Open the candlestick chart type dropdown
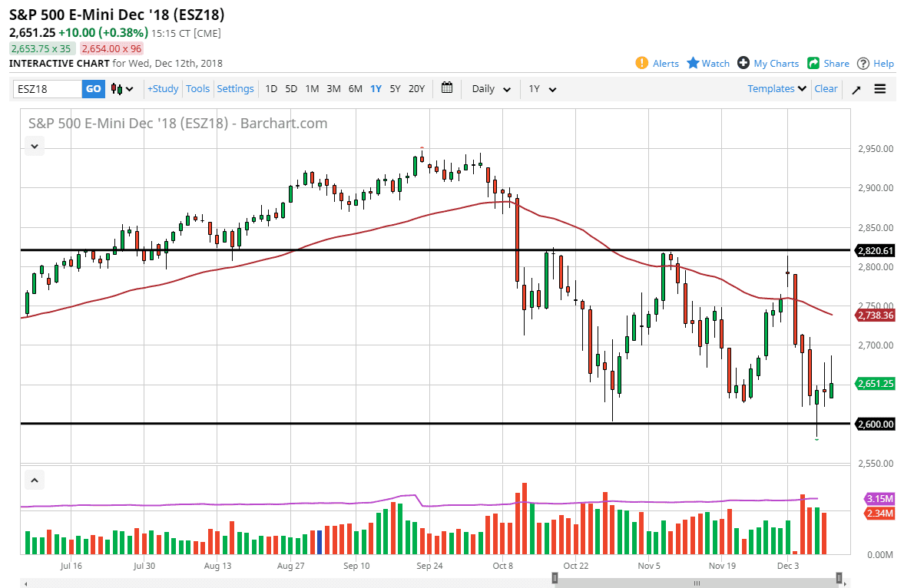This screenshot has height=588, width=904. tap(119, 89)
